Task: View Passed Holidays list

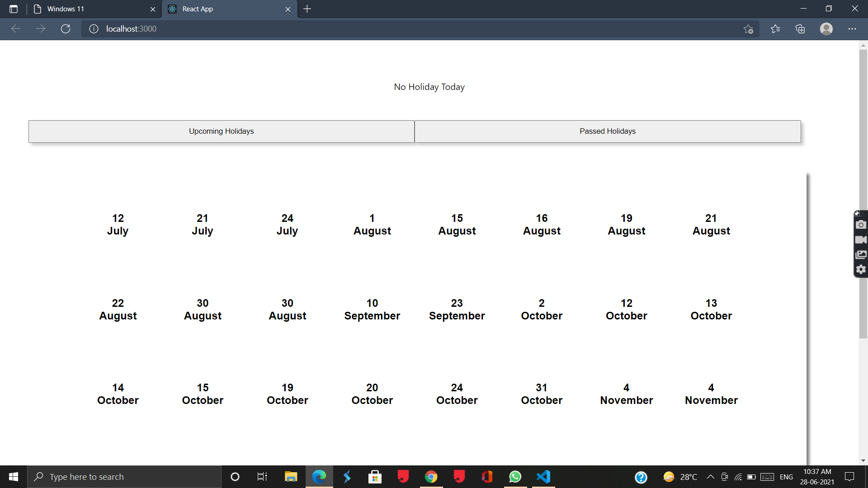Action: pos(608,131)
